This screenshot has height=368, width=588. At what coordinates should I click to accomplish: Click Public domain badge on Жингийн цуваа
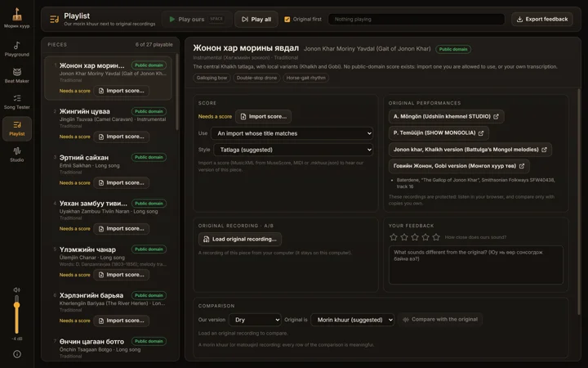(x=149, y=111)
